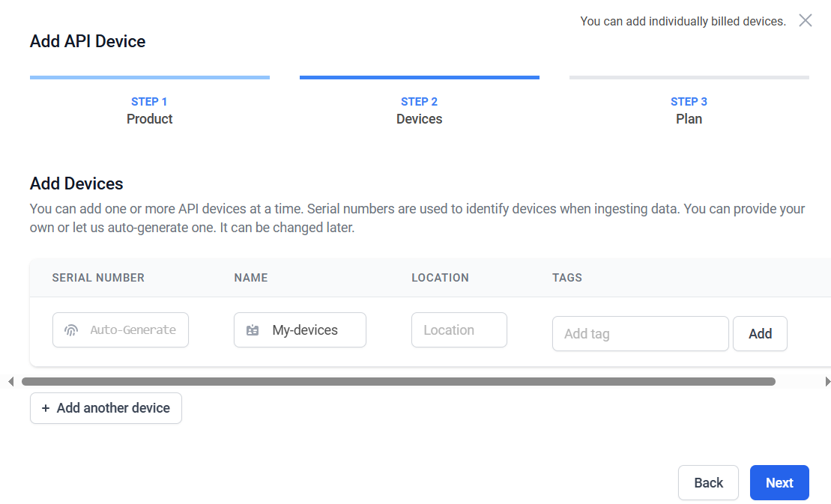Close the Add API Device dialog

click(805, 20)
